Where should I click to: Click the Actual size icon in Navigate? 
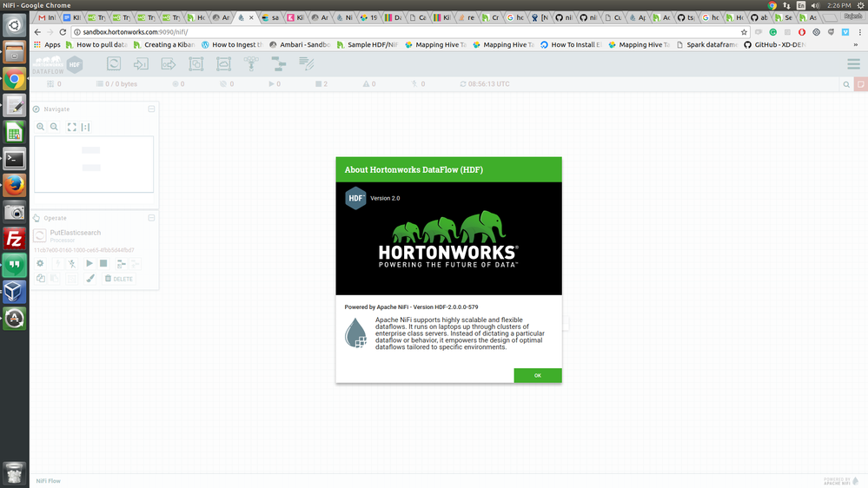pyautogui.click(x=85, y=127)
